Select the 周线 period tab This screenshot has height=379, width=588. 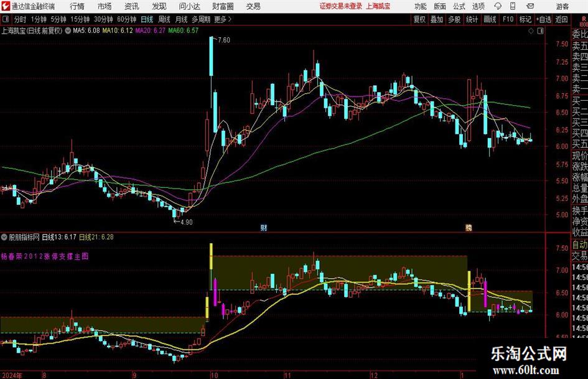click(164, 19)
